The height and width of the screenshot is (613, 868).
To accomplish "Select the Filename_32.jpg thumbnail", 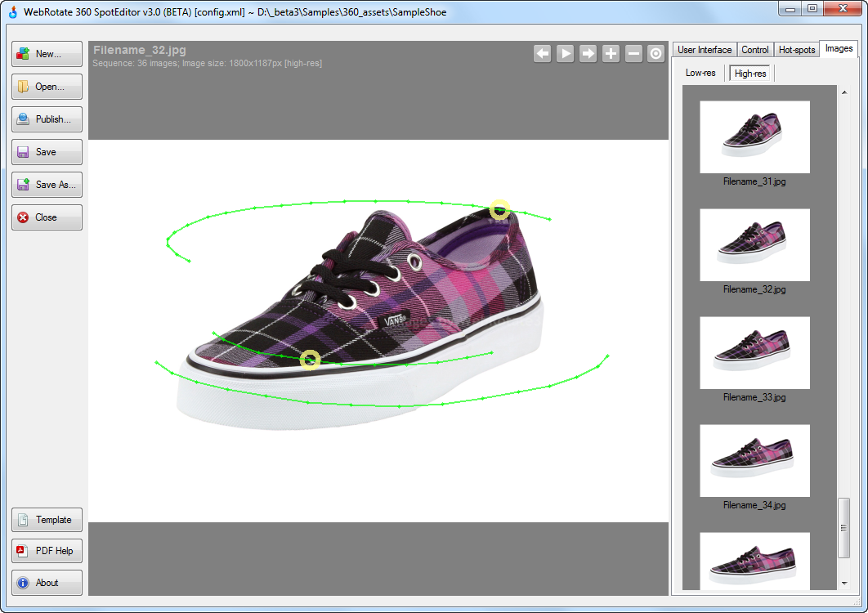I will (x=754, y=244).
